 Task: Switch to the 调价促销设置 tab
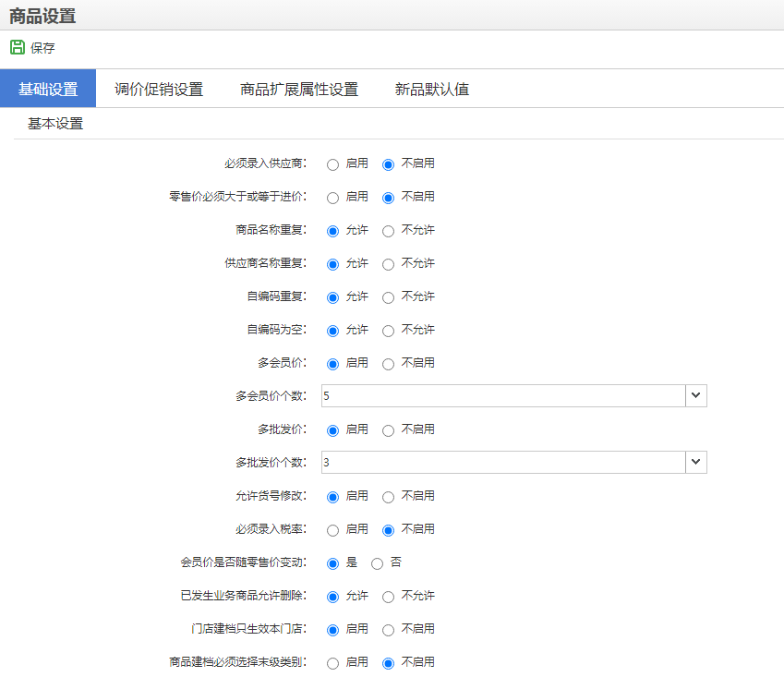[x=159, y=90]
